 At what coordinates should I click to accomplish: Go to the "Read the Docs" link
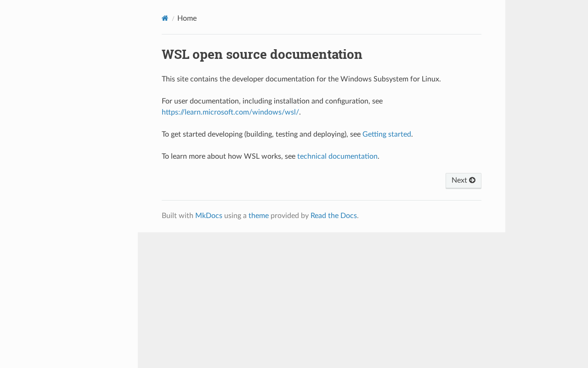coord(334,216)
